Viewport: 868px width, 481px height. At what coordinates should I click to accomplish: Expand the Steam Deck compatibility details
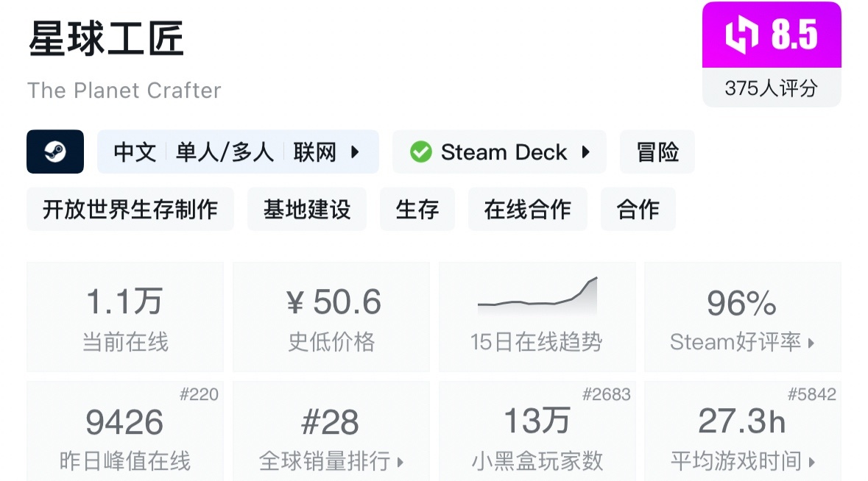[585, 152]
